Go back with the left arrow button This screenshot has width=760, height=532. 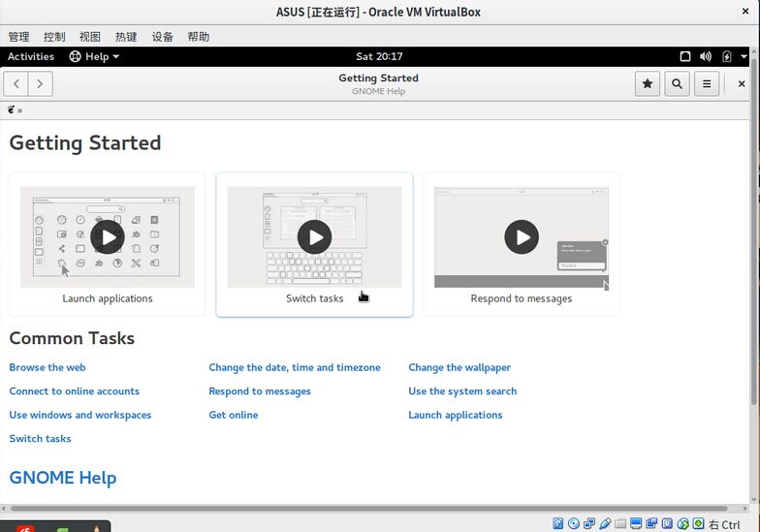(16, 83)
